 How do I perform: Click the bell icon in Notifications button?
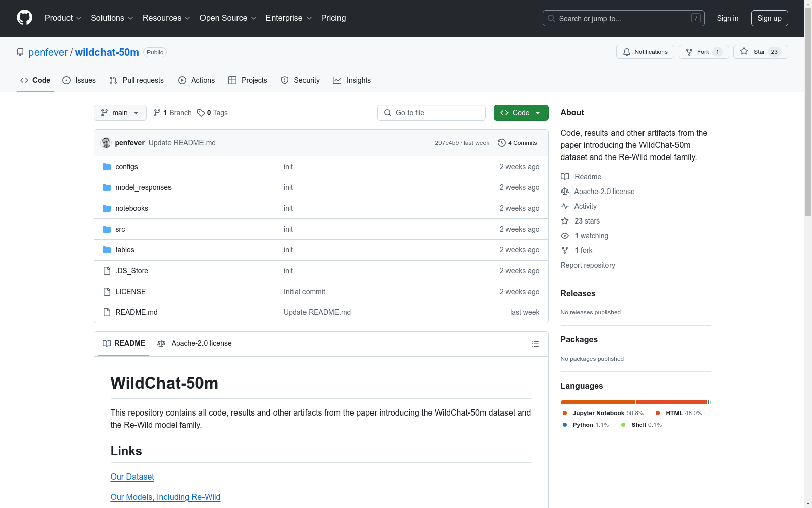pos(627,52)
